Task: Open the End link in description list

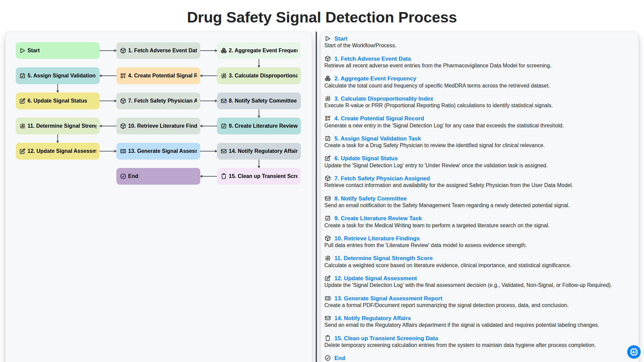Action: click(339, 358)
